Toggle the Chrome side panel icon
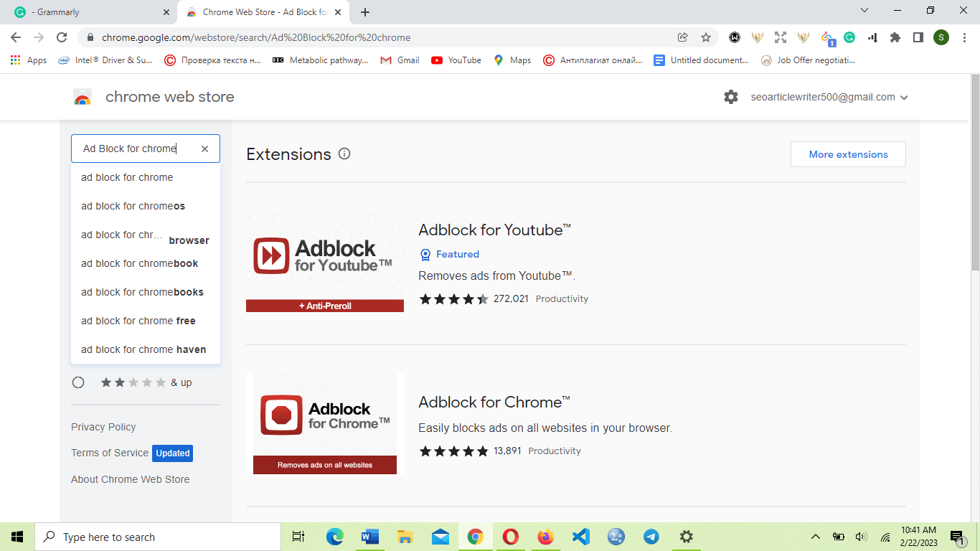This screenshot has width=980, height=551. click(918, 37)
